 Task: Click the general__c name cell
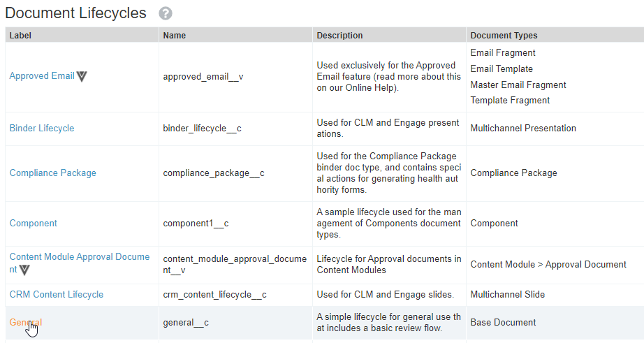tap(186, 323)
